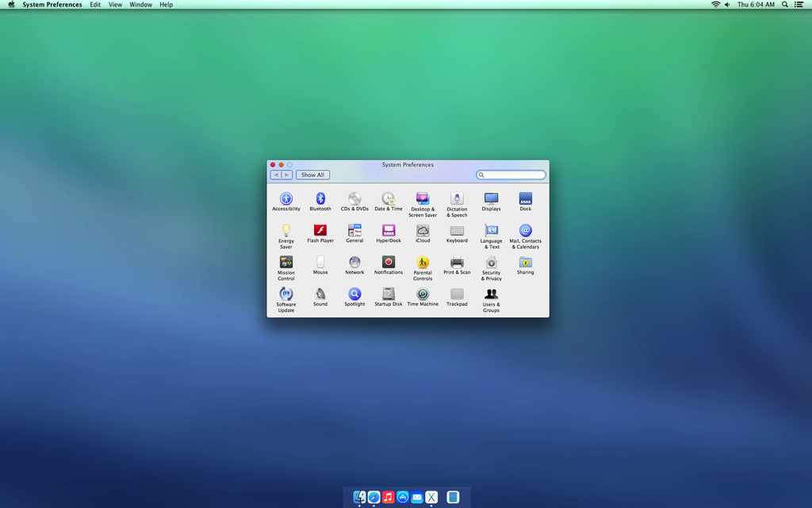Click the back arrow in the toolbar
This screenshot has height=508, width=812.
274,175
